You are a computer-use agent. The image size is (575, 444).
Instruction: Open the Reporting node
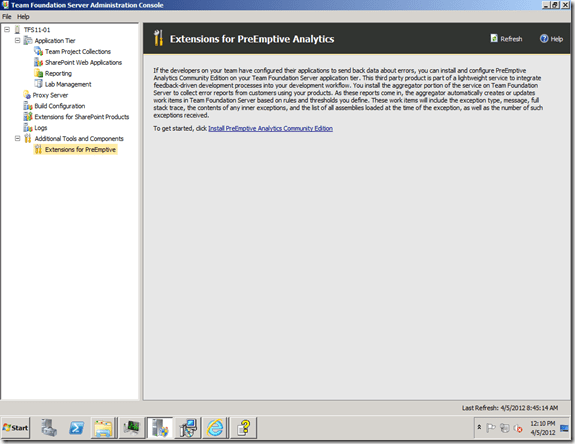[58, 73]
